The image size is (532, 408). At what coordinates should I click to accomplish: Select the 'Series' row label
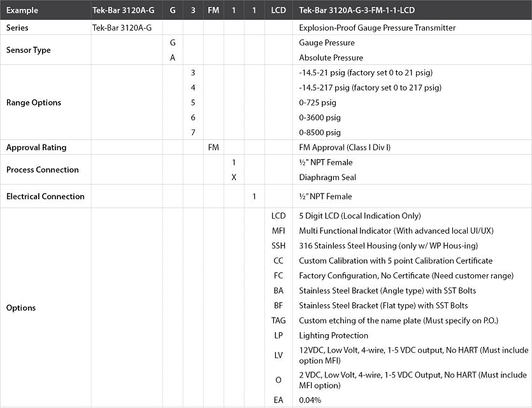[17, 28]
